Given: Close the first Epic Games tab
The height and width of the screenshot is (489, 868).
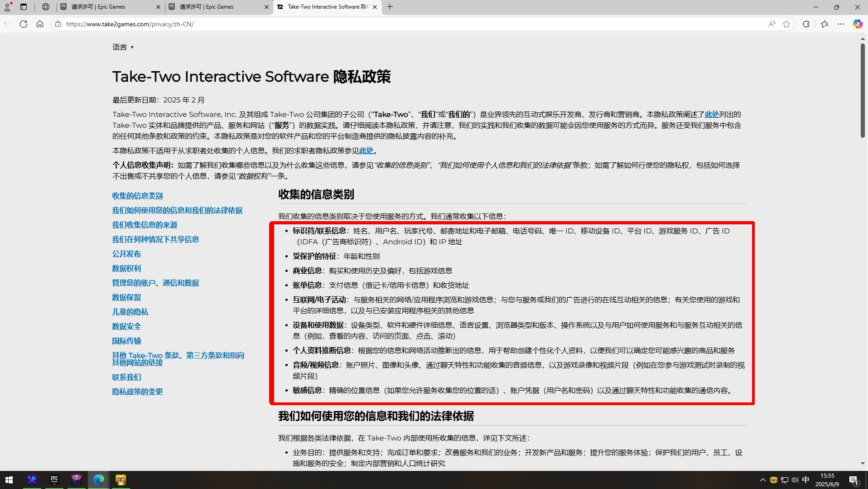Looking at the screenshot, I should click(x=158, y=7).
